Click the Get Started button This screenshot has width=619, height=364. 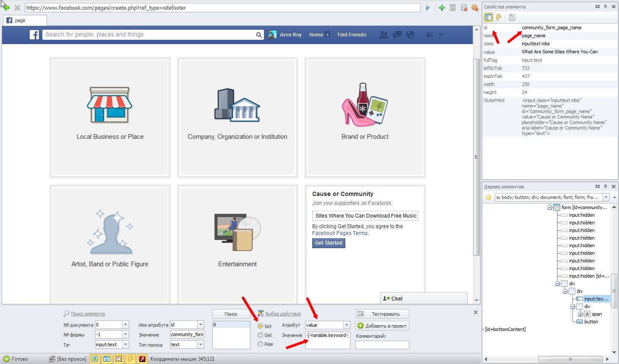(328, 243)
